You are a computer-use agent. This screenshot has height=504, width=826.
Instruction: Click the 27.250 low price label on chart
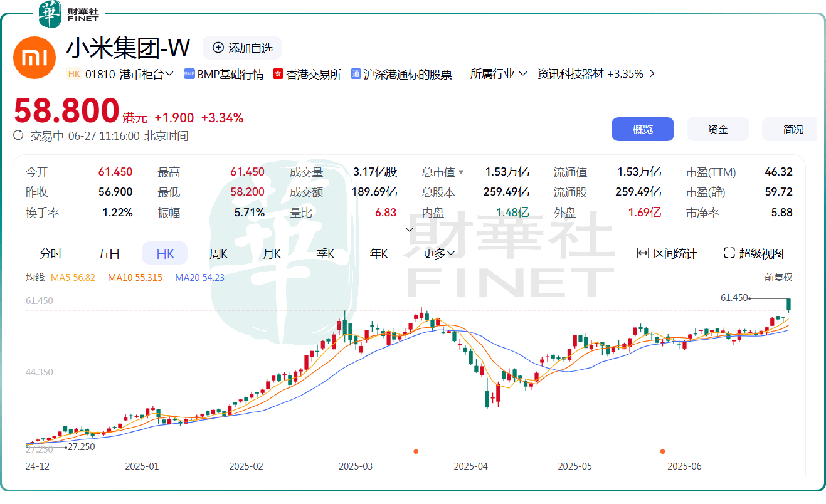click(81, 447)
